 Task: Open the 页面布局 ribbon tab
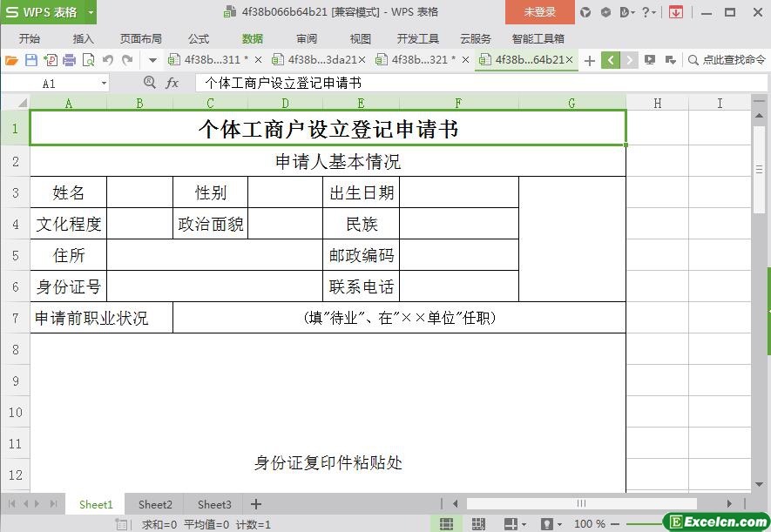tap(140, 39)
